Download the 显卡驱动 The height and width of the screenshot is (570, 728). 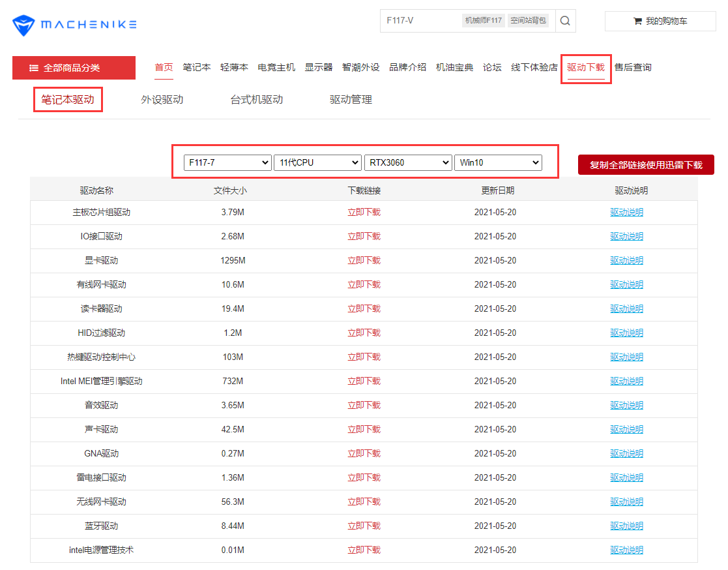364,261
